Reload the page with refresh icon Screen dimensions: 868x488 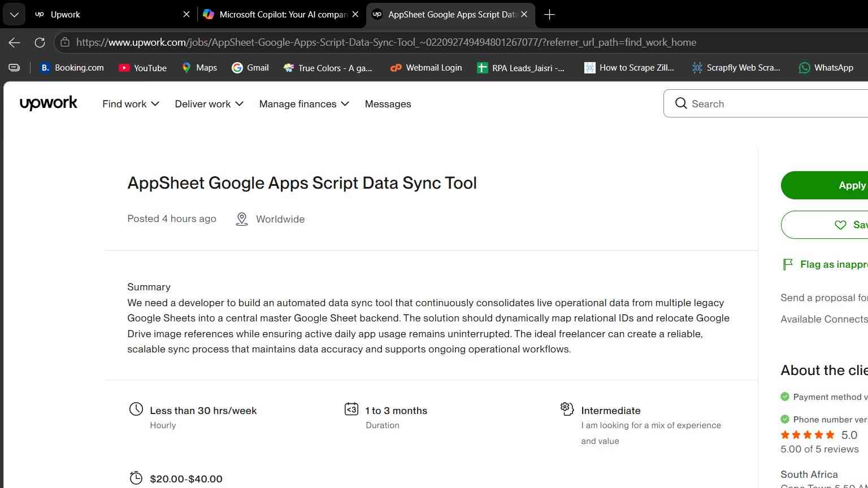40,42
